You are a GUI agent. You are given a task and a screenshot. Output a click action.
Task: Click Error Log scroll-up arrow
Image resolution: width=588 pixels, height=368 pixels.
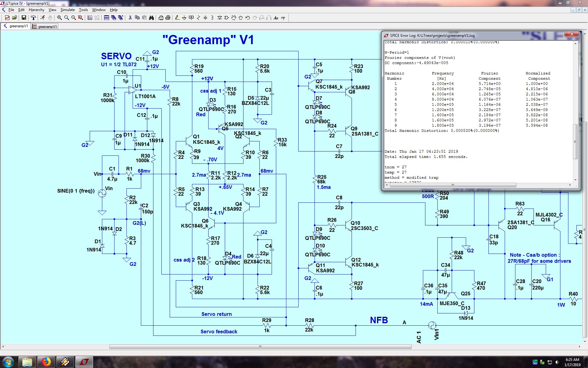pyautogui.click(x=575, y=44)
